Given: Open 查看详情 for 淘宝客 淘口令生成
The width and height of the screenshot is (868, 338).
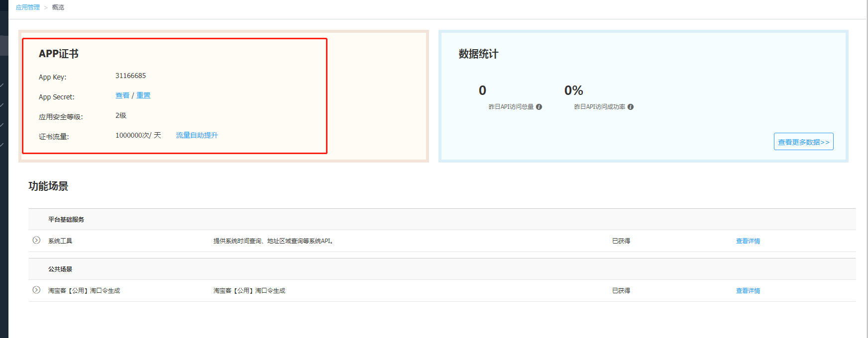Looking at the screenshot, I should click(x=748, y=291).
